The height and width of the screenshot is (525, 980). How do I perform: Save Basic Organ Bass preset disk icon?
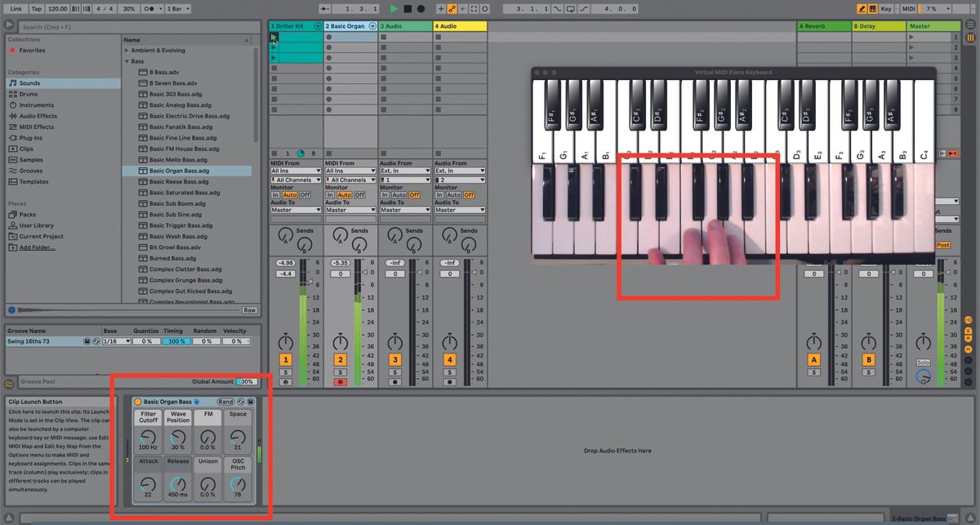coord(251,402)
